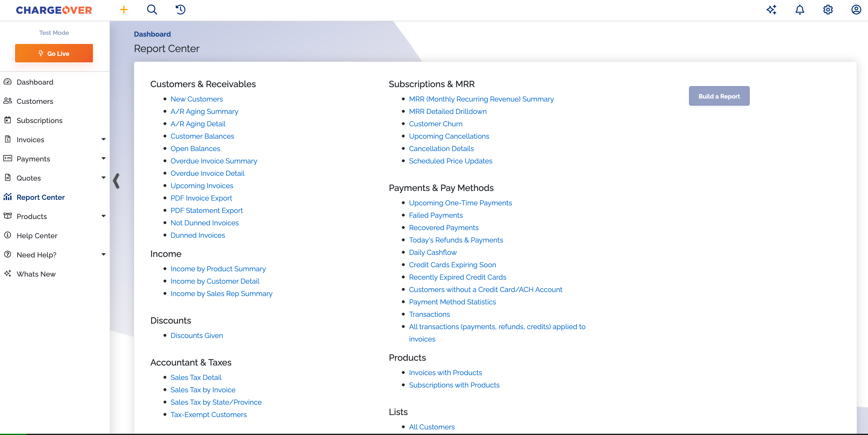Click the Dashboard gauge icon in the sidebar
Screen dimensions: 868x435
(x=8, y=82)
